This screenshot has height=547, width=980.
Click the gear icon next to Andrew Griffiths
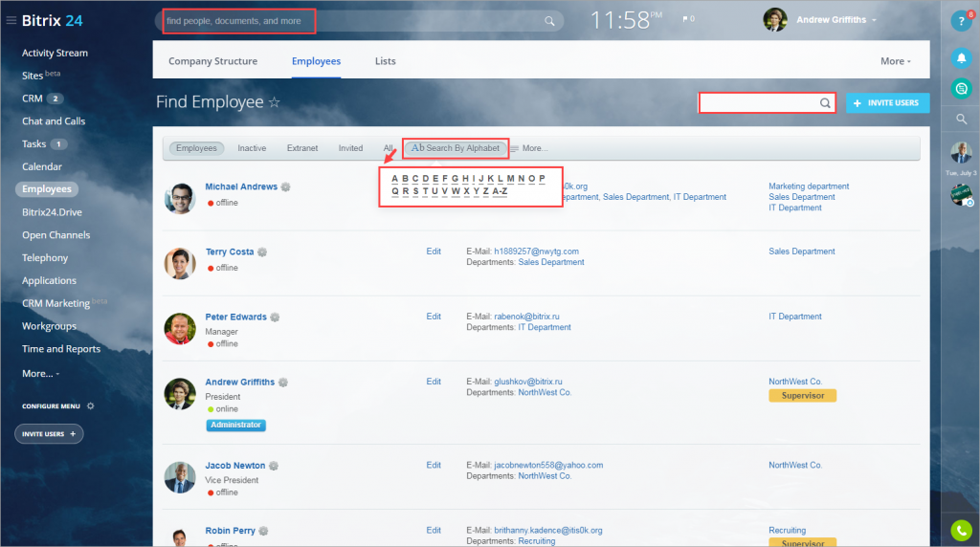(283, 383)
